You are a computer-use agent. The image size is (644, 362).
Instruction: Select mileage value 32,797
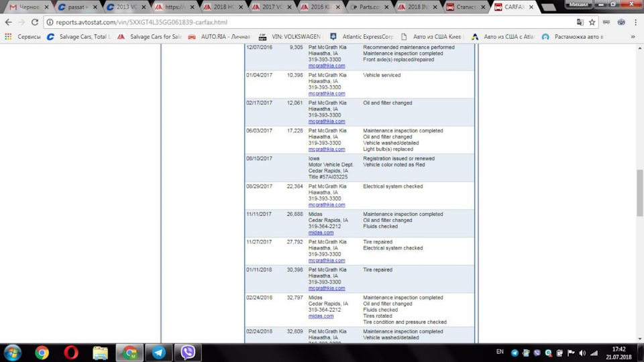295,298
